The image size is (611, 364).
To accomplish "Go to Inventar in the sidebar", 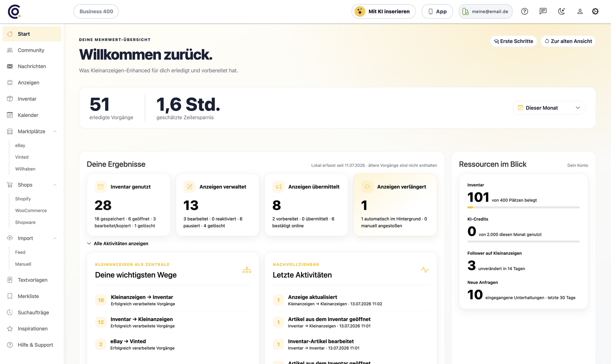I will [x=32, y=99].
